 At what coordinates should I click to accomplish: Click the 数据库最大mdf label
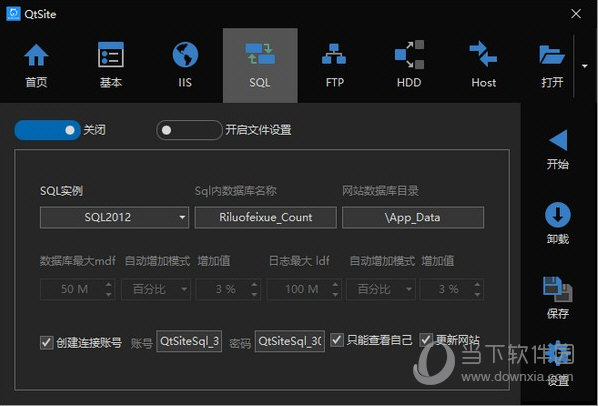click(x=78, y=261)
